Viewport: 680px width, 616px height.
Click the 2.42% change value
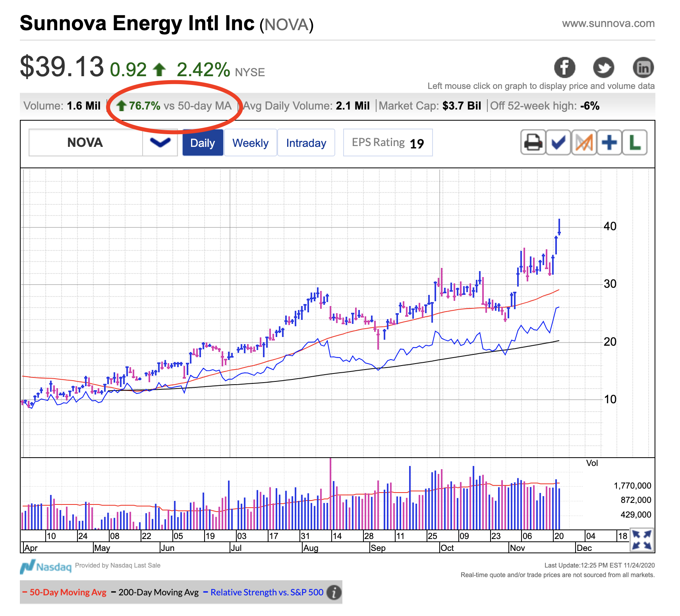[203, 70]
